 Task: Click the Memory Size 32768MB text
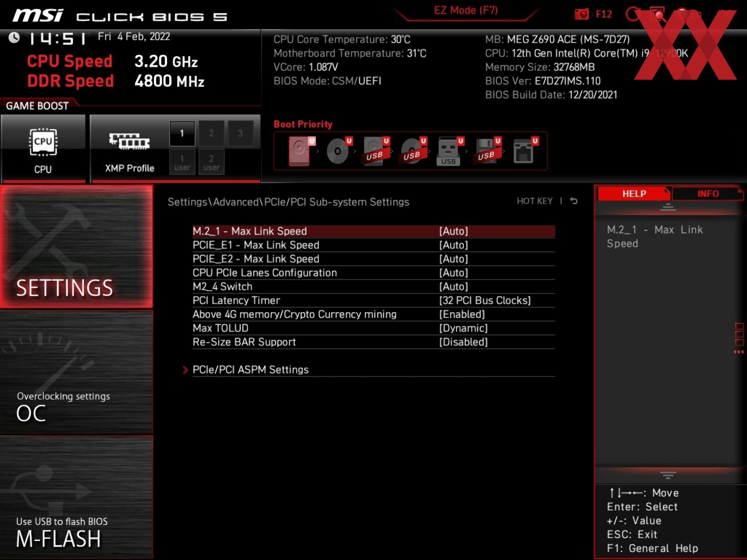coord(540,67)
